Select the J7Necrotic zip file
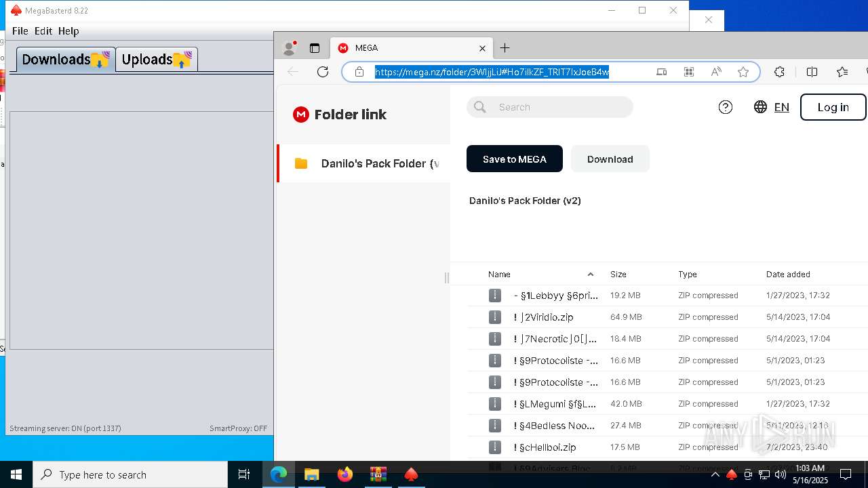The height and width of the screenshot is (488, 868). 667,339
